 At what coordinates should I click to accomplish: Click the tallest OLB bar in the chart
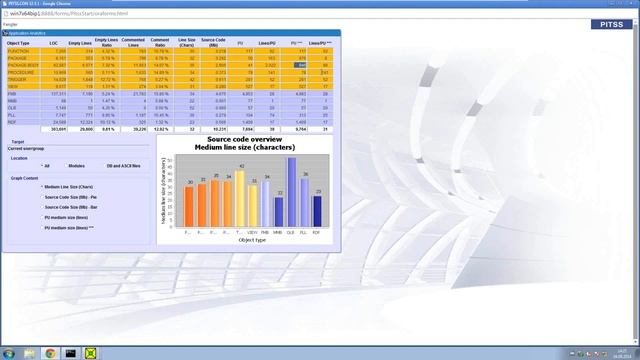[291, 192]
